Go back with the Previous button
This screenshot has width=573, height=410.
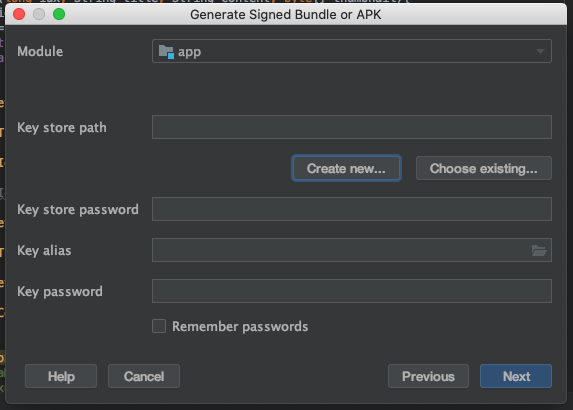428,376
